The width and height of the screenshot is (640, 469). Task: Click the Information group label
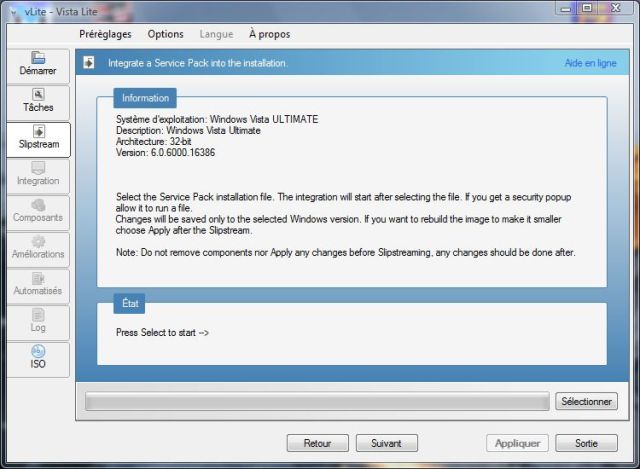145,98
